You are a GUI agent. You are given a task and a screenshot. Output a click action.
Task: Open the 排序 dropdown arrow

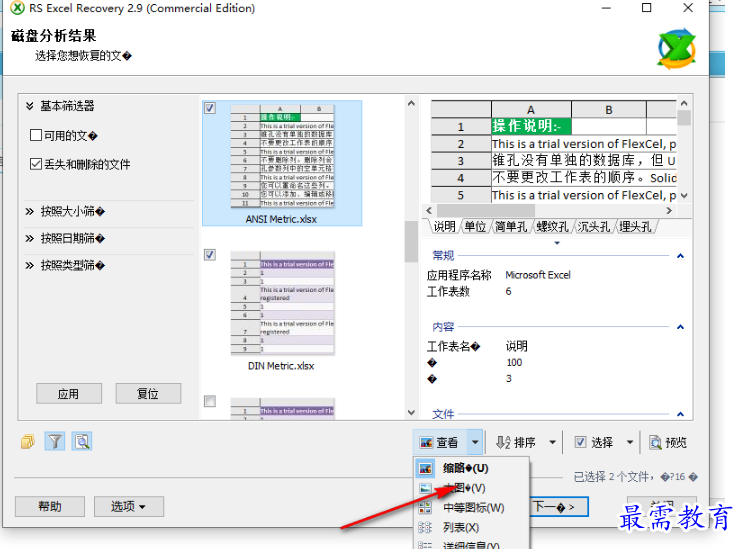(552, 442)
